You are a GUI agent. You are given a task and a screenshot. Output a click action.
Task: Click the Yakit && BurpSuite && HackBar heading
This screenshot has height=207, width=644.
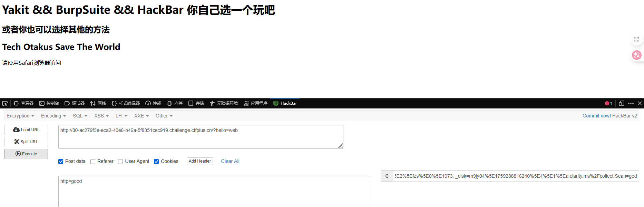coord(138,10)
